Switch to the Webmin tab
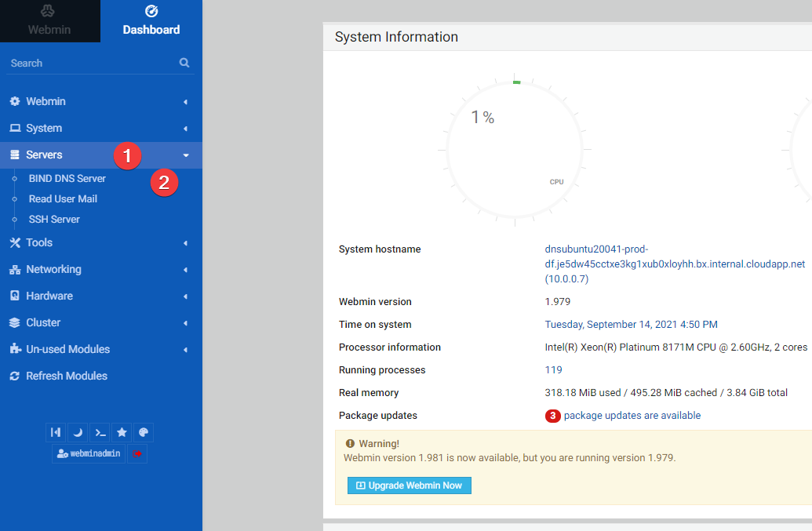812x531 pixels. 49,21
